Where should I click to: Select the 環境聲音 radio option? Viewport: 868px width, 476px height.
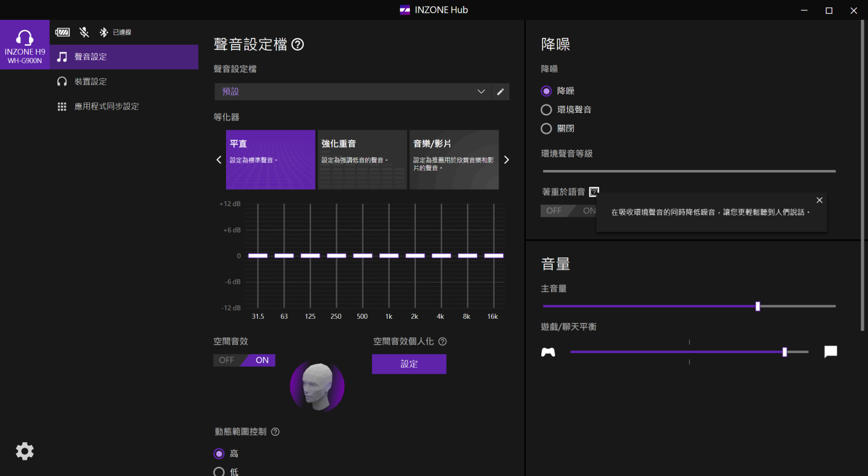coord(546,110)
